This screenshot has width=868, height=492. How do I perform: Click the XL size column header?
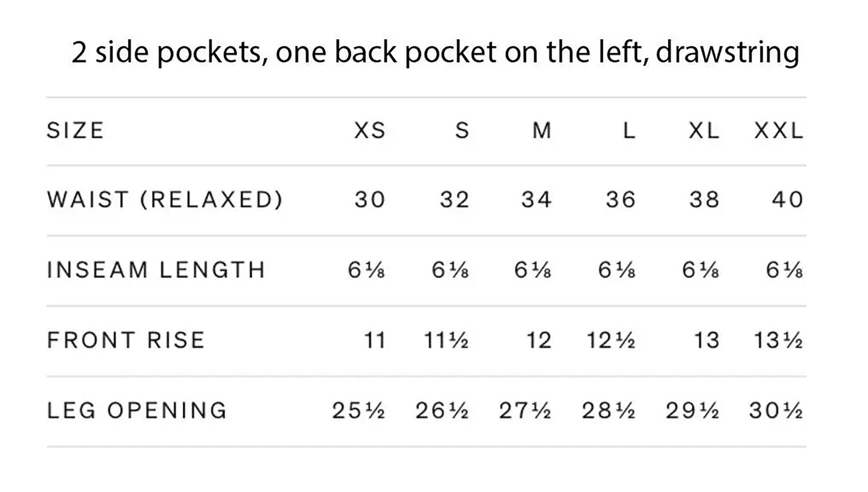click(704, 130)
